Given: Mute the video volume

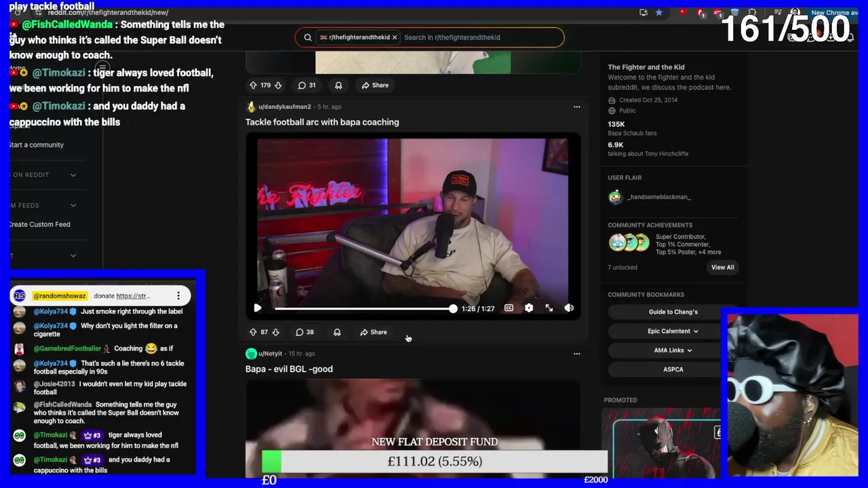Looking at the screenshot, I should pos(569,308).
